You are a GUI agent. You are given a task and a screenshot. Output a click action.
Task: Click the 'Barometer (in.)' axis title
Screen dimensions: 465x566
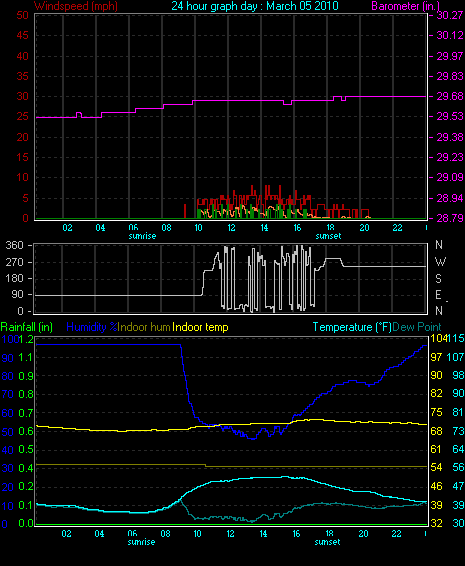(405, 6)
